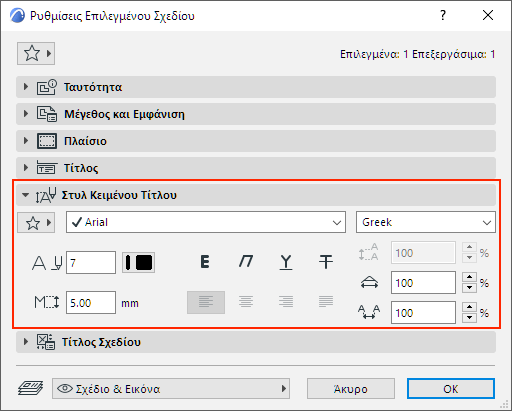Expand the Ταυτότητα panel
Screen dimensions: 512x411
click(x=256, y=87)
